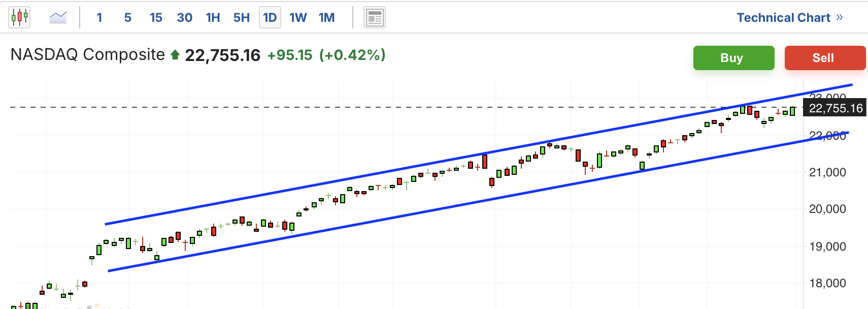868x309 pixels.
Task: Click the (+0.42%) percent change
Action: click(x=352, y=55)
